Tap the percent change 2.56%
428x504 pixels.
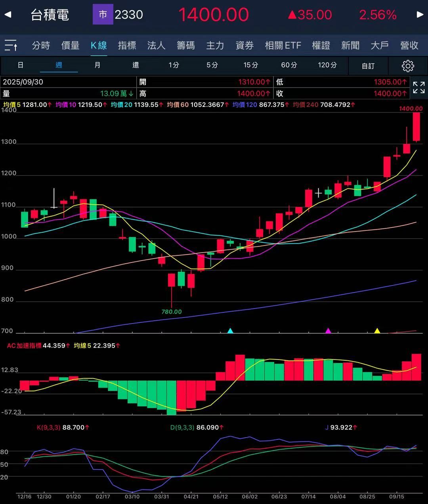click(378, 15)
